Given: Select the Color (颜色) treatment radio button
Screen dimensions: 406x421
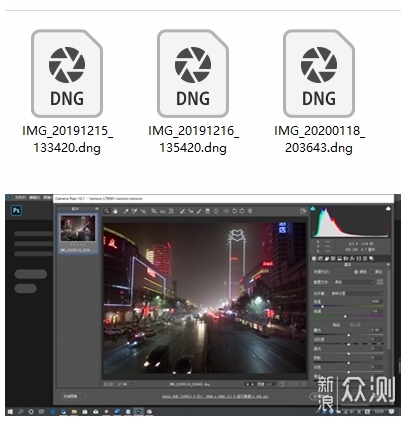Looking at the screenshot, I should (356, 272).
